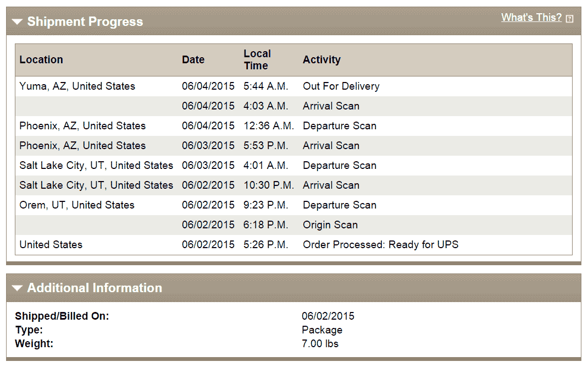Click the Activity column header
The height and width of the screenshot is (367, 588).
321,60
